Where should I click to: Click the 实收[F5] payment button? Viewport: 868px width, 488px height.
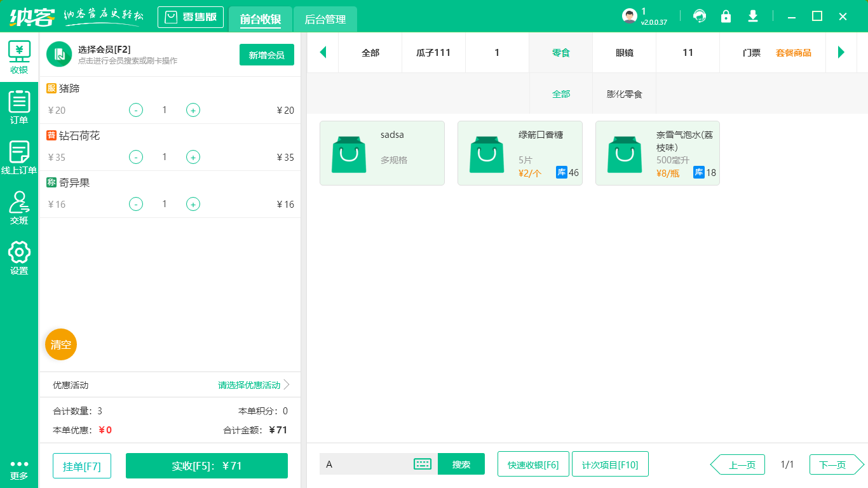tap(207, 466)
